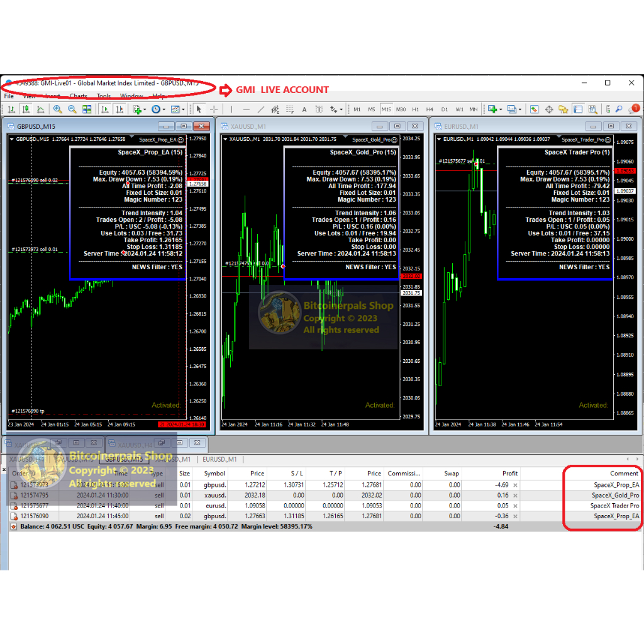Close order 121576090 with its x button
This screenshot has height=644, width=644.
(x=516, y=516)
